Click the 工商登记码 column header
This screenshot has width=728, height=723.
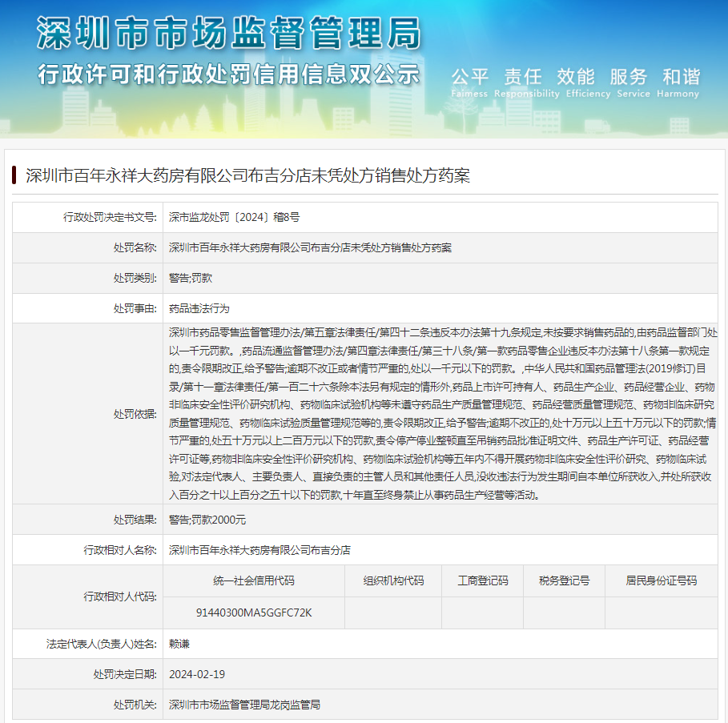tap(483, 581)
